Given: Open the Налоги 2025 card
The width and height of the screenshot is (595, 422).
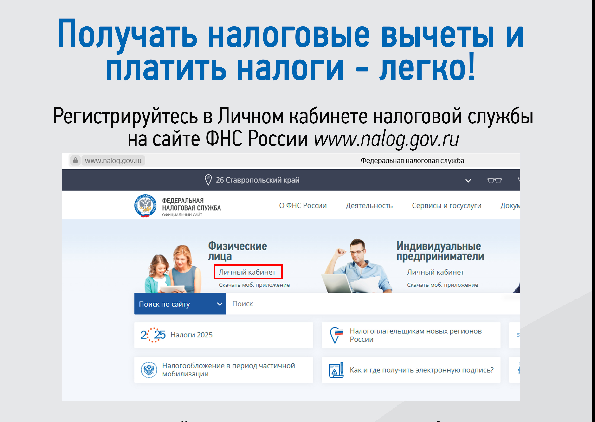Looking at the screenshot, I should click(224, 335).
